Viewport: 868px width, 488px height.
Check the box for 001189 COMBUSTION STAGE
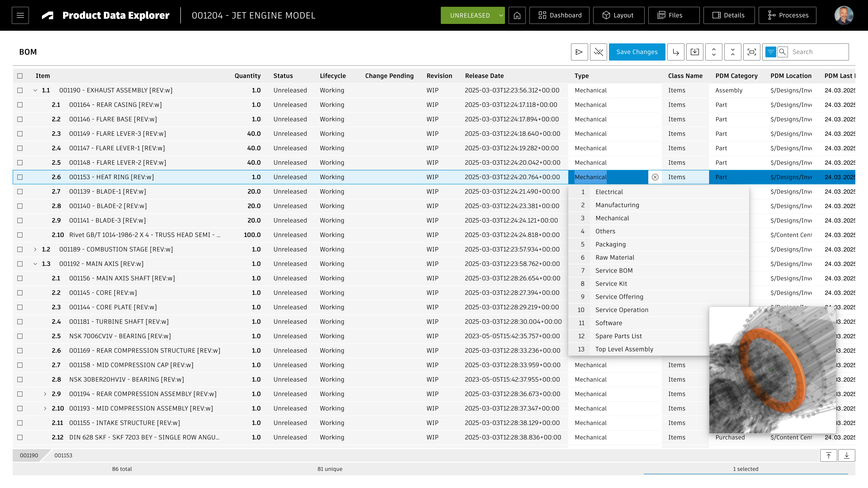[20, 249]
